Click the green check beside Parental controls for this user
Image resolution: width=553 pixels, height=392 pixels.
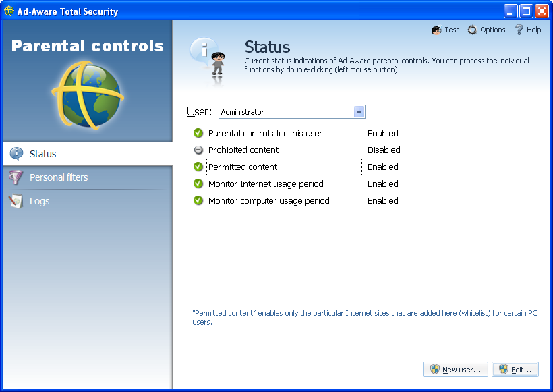(x=198, y=133)
